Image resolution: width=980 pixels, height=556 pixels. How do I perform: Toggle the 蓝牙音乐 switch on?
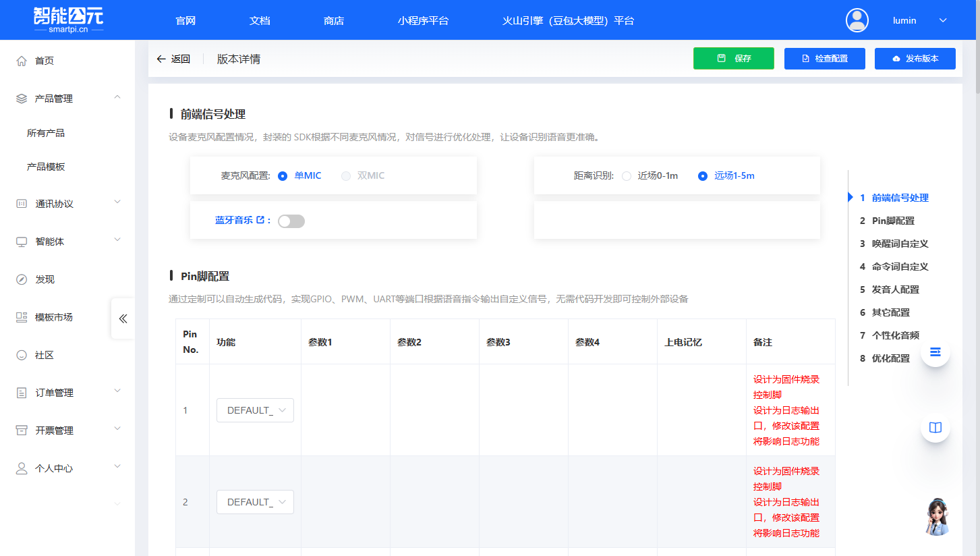291,221
